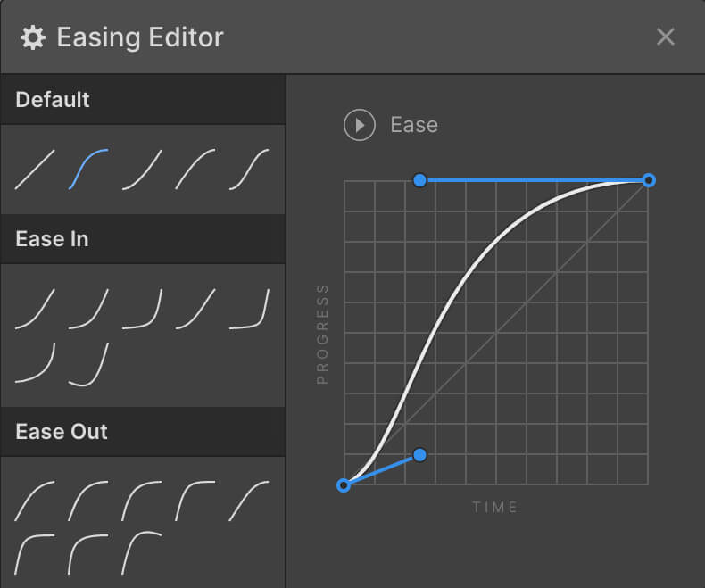The width and height of the screenshot is (705, 588).
Task: Pick the third Ease Out preset curve
Action: point(142,501)
